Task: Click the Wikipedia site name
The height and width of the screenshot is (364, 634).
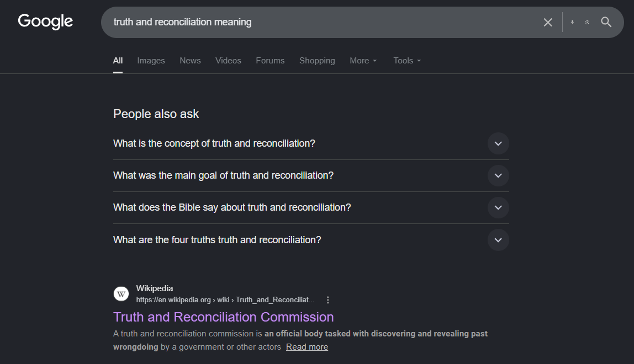Action: (x=155, y=288)
